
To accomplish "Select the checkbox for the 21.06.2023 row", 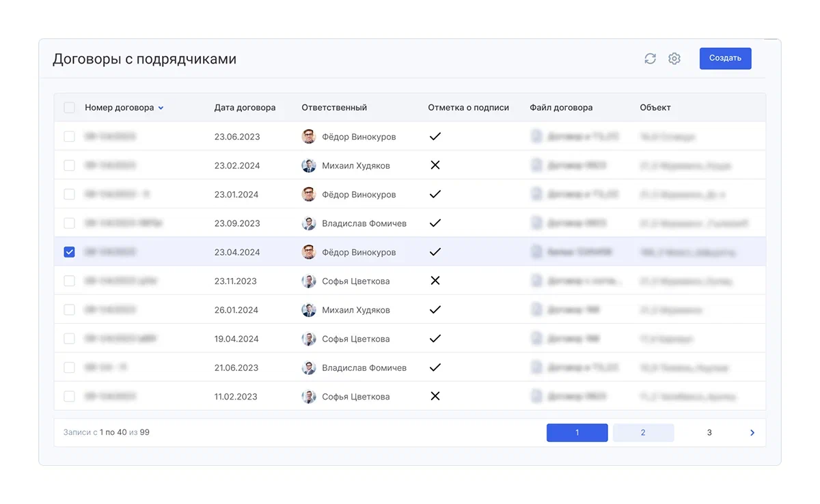I will (69, 367).
